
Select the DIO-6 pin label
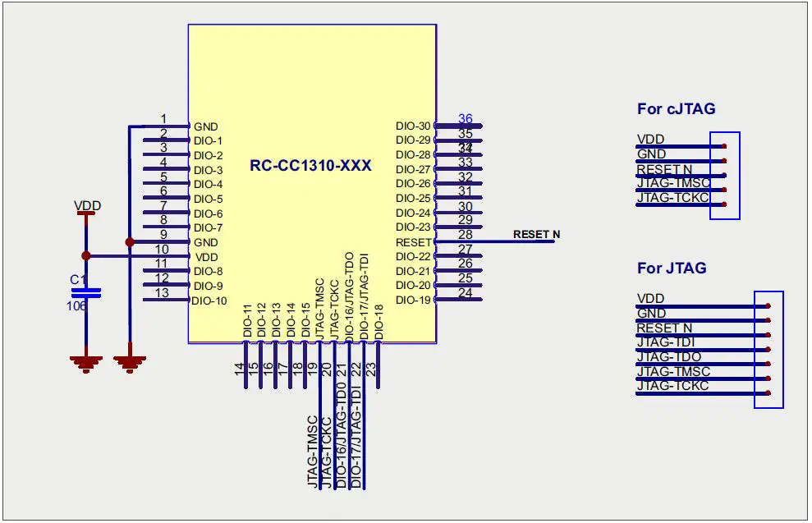pos(209,213)
